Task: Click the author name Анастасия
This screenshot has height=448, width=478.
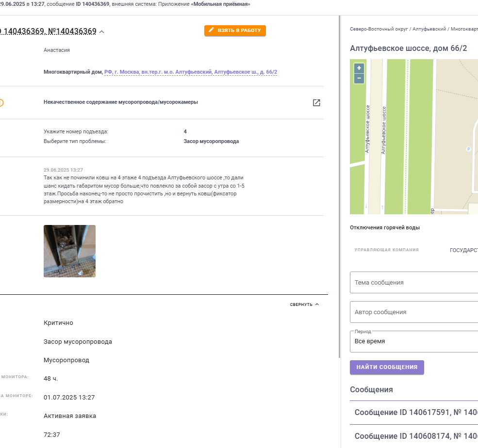Action: (x=57, y=50)
